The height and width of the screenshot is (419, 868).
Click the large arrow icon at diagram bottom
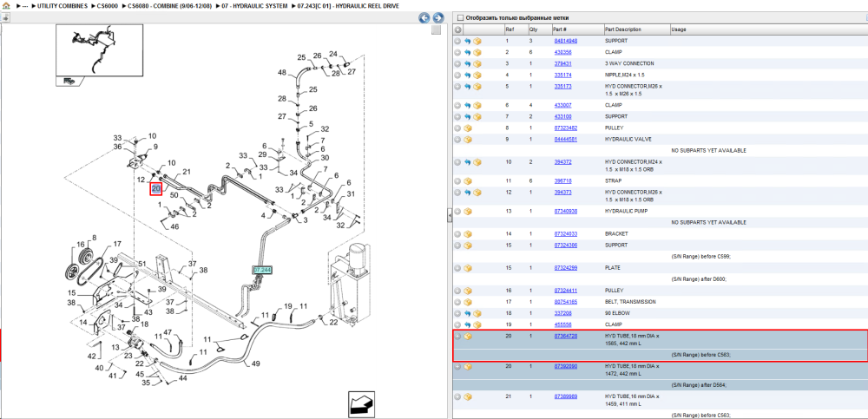tap(361, 403)
